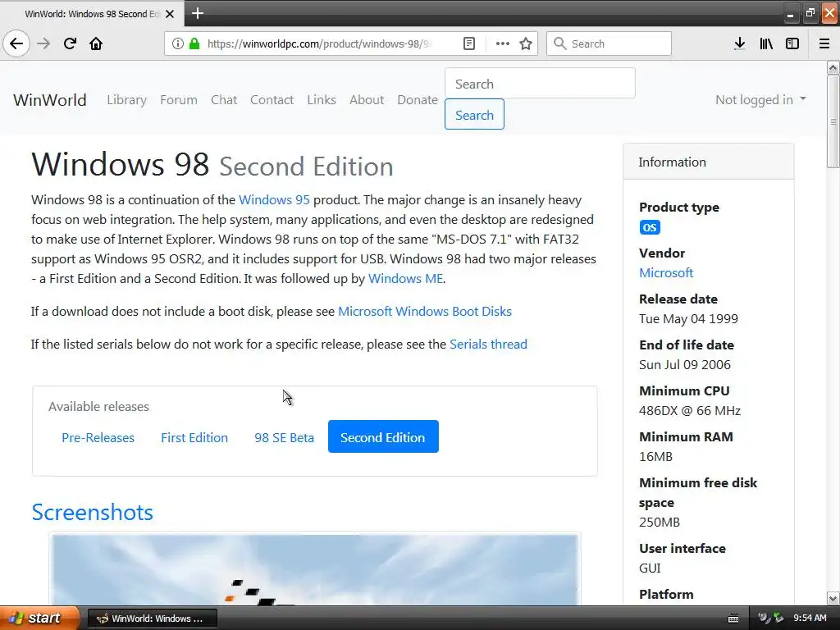Click the scrollbar up arrow
The width and height of the screenshot is (840, 630).
click(833, 67)
